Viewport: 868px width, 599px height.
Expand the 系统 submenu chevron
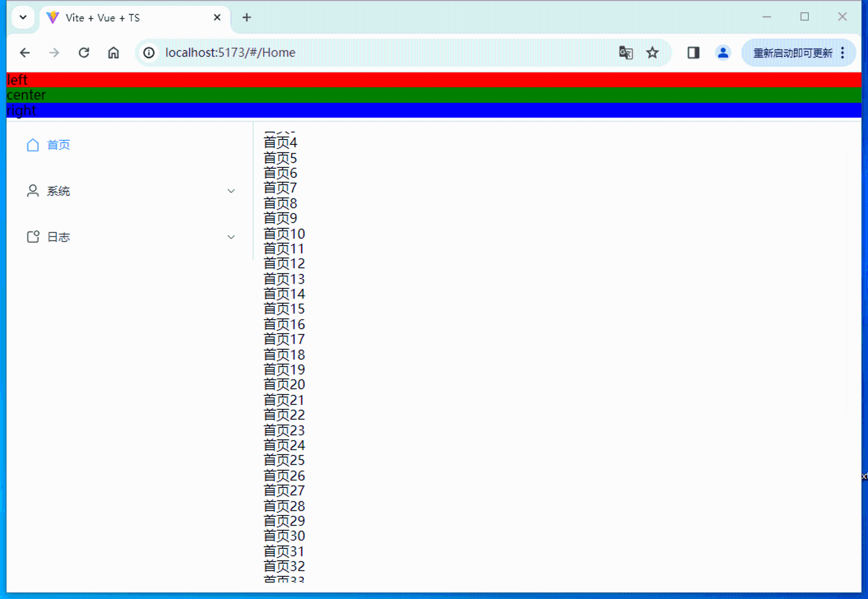click(x=231, y=191)
